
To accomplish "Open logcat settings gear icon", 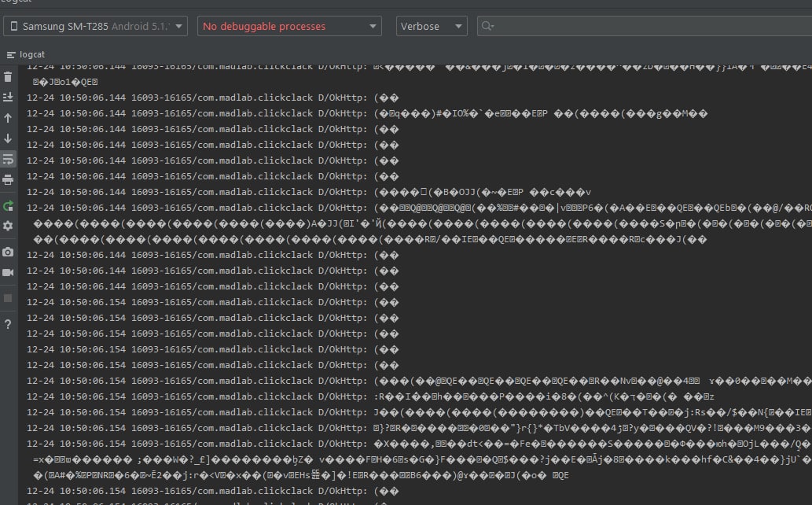I will click(8, 226).
